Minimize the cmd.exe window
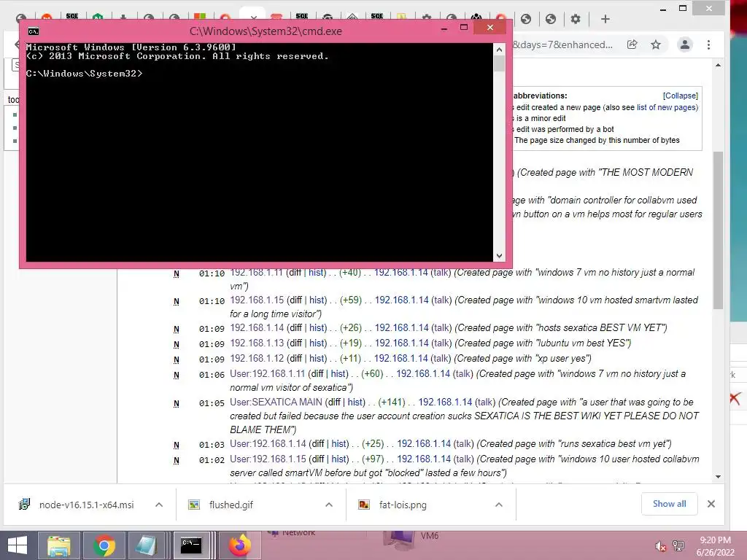 [444, 28]
